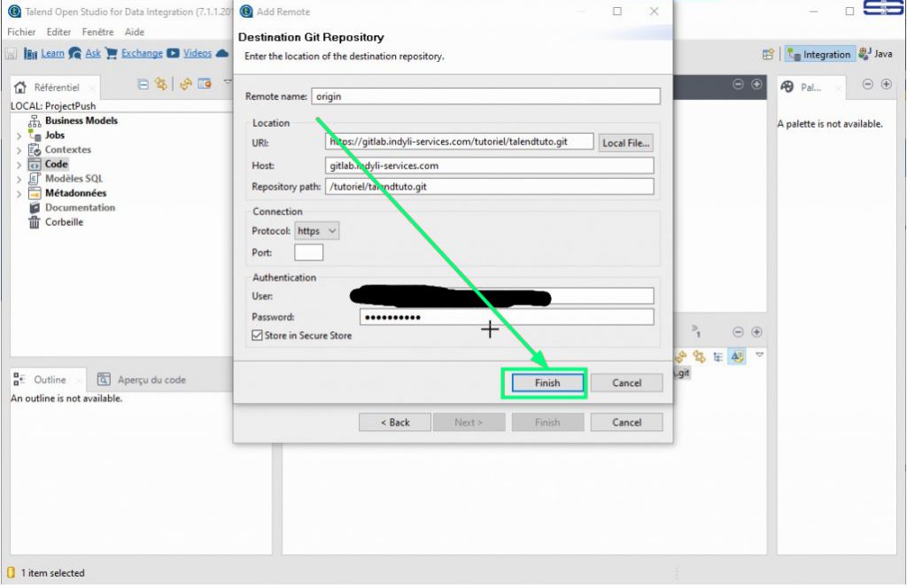Click the refresh icon in Référentiel panel

click(186, 84)
